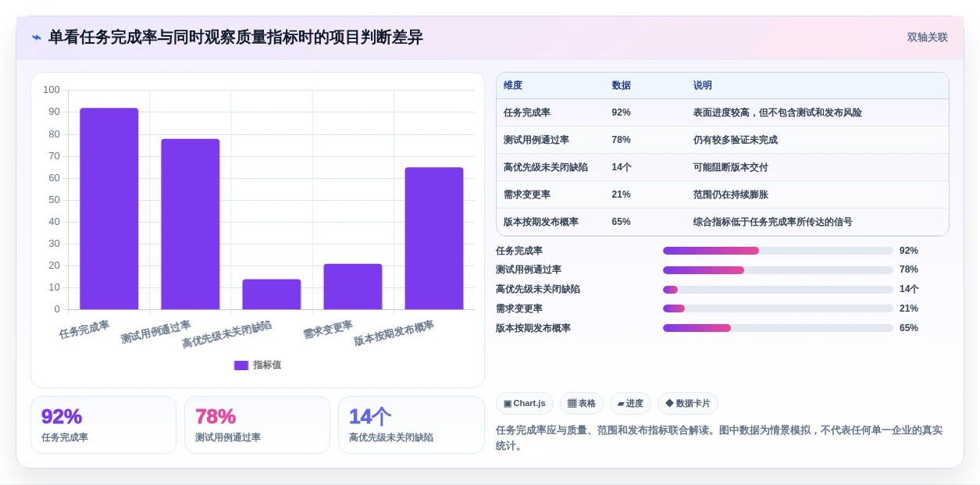Image resolution: width=980 pixels, height=485 pixels.
Task: Click the lightning icon beside the title
Action: click(37, 37)
